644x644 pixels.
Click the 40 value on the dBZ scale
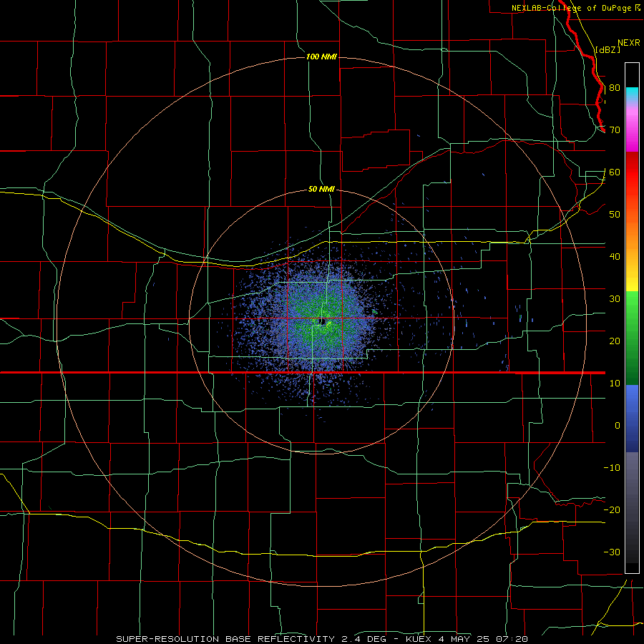tap(615, 257)
